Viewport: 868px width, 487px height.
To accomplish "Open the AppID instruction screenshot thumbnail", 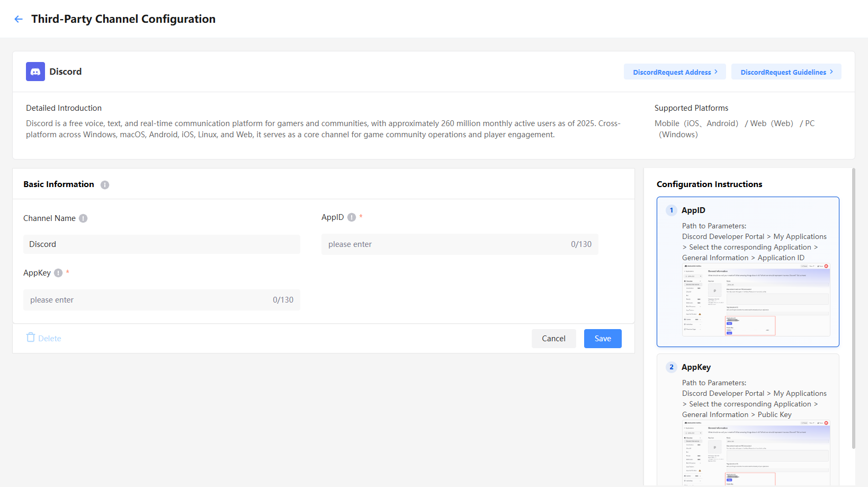I will [756, 300].
